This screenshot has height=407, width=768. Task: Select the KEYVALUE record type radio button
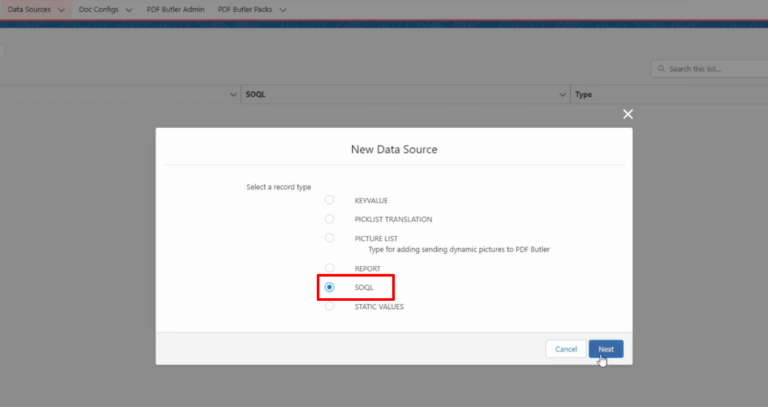pos(329,200)
